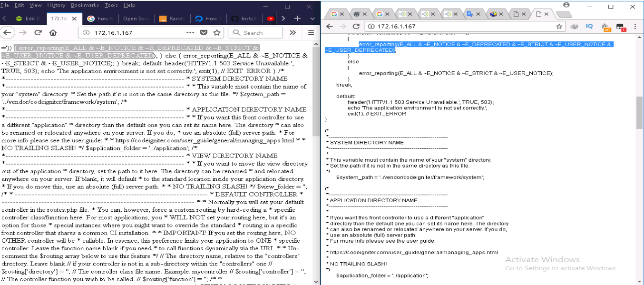This screenshot has height=285, width=644.
Task: Switch to the 'Open Sour' Firefox tab
Action: click(x=136, y=19)
